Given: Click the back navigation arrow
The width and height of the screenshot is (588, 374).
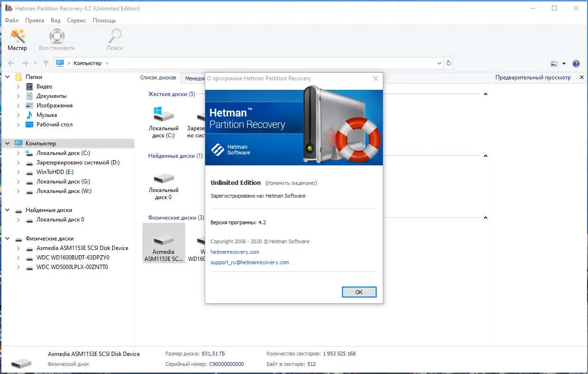Looking at the screenshot, I should pos(10,63).
